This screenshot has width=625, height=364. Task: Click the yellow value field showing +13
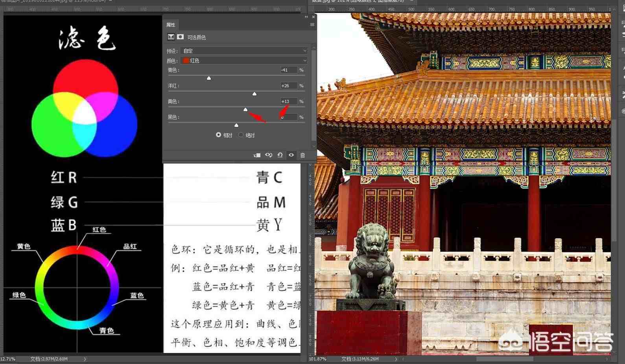(x=289, y=101)
